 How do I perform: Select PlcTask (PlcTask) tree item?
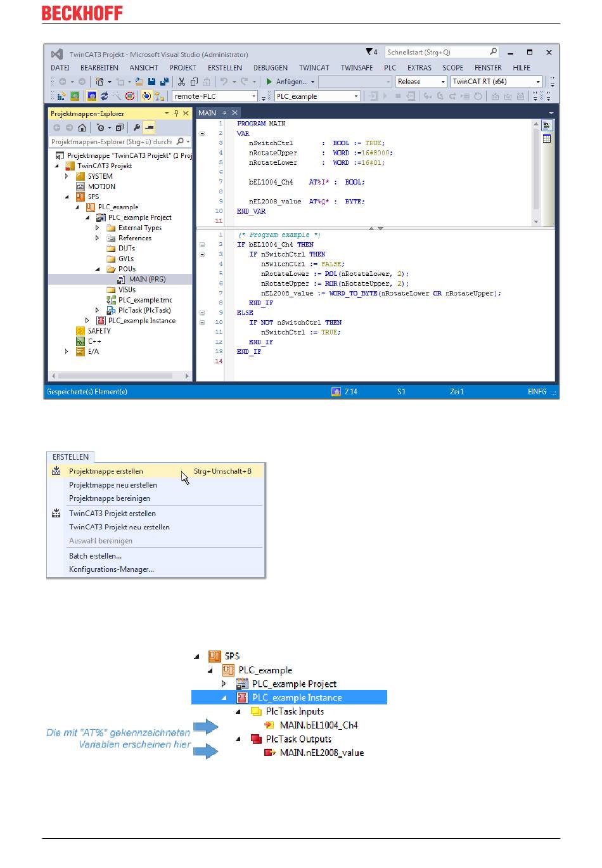coord(144,311)
